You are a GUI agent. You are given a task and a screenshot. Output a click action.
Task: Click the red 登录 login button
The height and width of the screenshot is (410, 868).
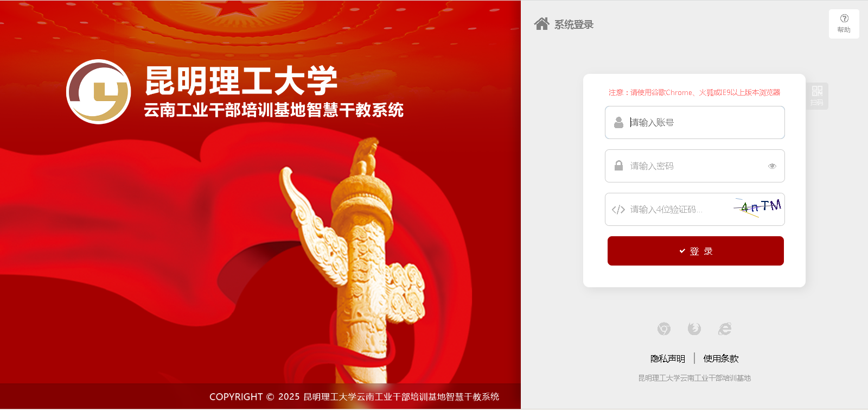coord(695,251)
